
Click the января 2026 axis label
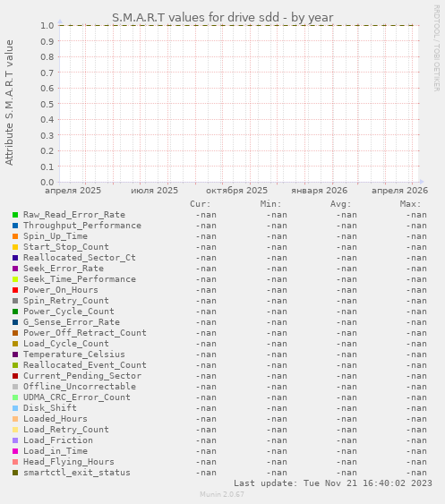coord(320,191)
